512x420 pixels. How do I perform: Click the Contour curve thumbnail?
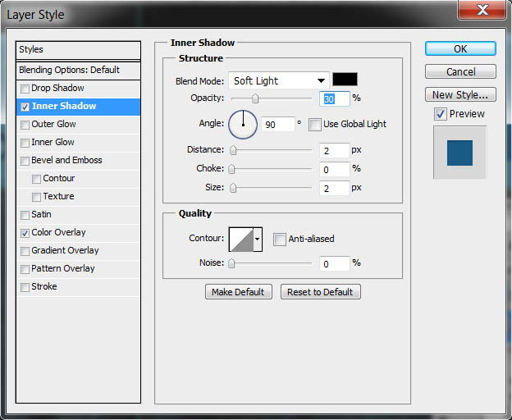coord(241,240)
